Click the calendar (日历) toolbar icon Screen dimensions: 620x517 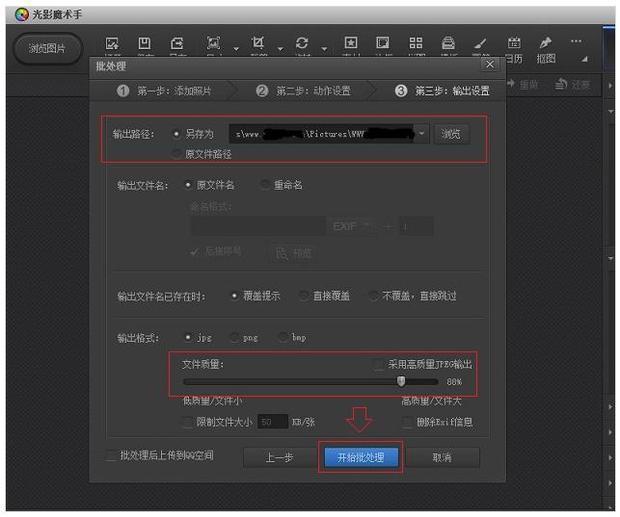click(x=514, y=45)
